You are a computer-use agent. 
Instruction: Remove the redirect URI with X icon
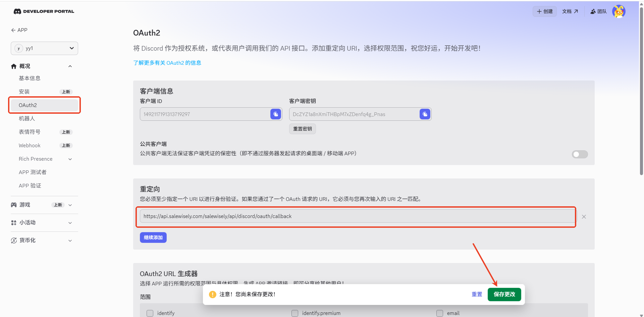[x=584, y=217]
